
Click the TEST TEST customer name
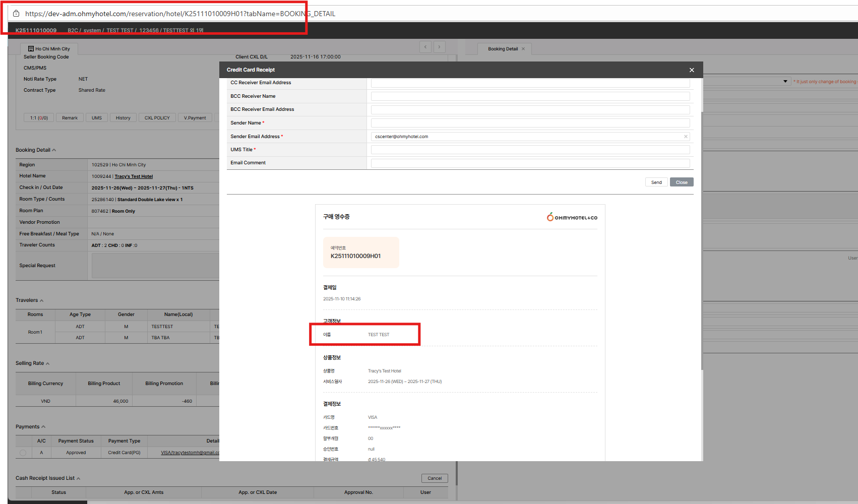click(379, 335)
